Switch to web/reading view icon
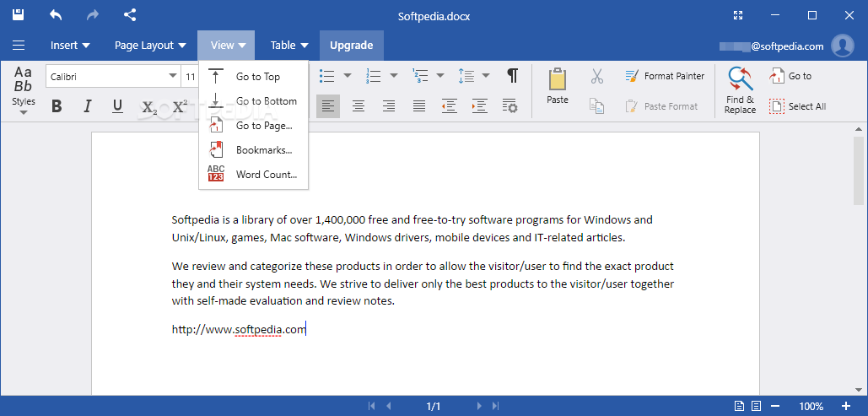This screenshot has width=868, height=416. click(x=756, y=406)
